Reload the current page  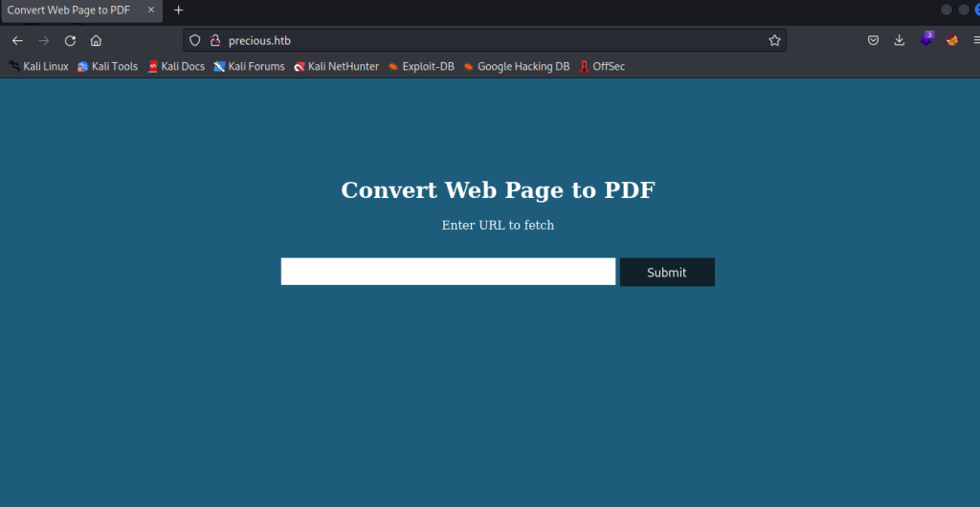(70, 40)
